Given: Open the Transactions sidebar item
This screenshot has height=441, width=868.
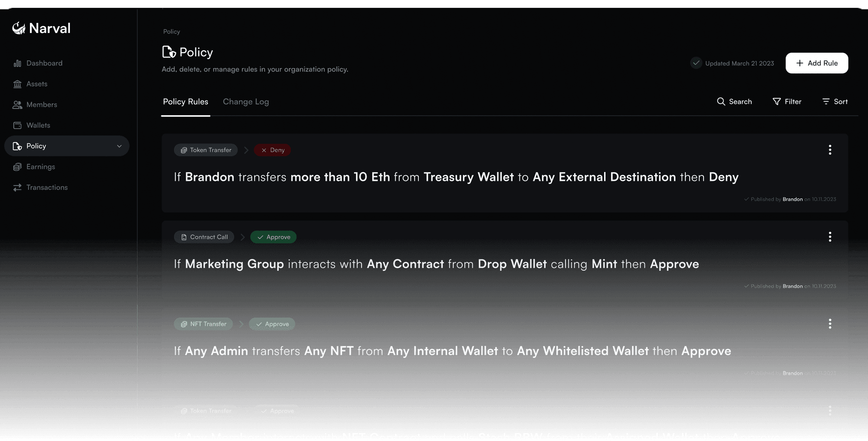Looking at the screenshot, I should [40, 187].
